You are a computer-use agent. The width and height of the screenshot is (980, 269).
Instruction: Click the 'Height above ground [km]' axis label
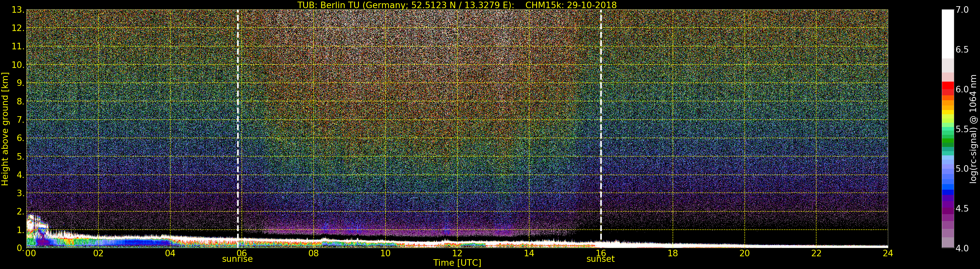(5, 129)
